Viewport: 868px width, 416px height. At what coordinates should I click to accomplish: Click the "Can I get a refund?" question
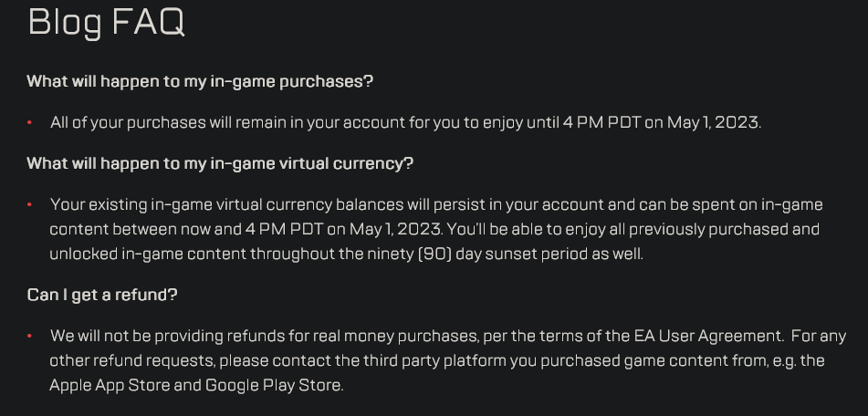click(x=102, y=295)
